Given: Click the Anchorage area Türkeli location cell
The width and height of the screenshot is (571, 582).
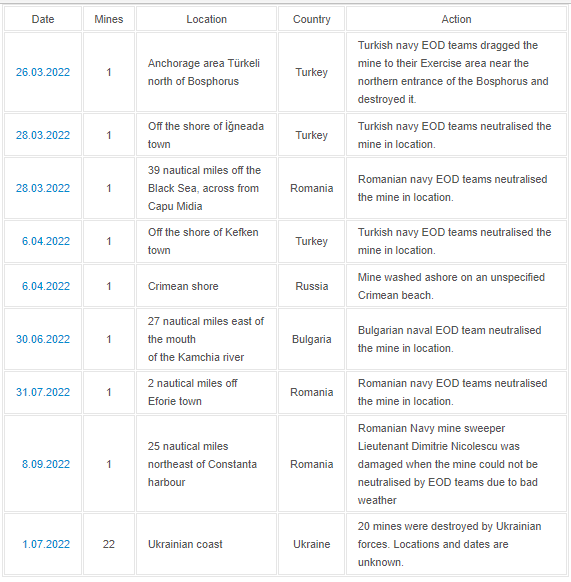Looking at the screenshot, I should point(206,72).
